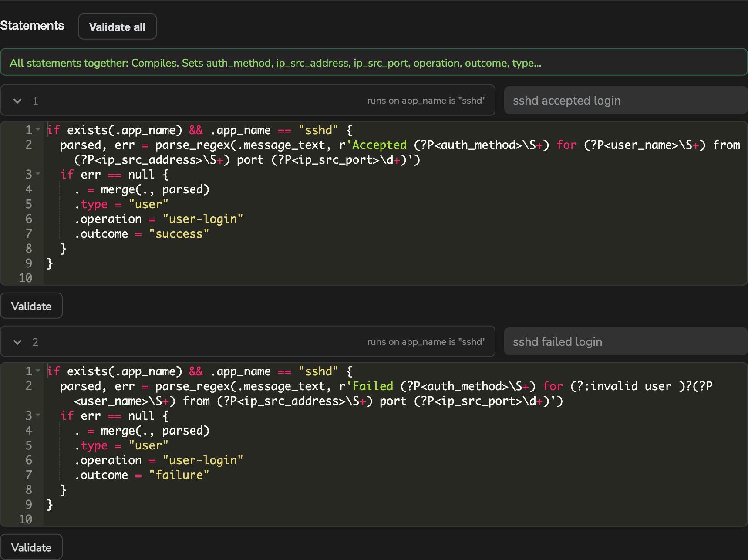Fold line 3 'if err' block in statement 2

(x=38, y=415)
